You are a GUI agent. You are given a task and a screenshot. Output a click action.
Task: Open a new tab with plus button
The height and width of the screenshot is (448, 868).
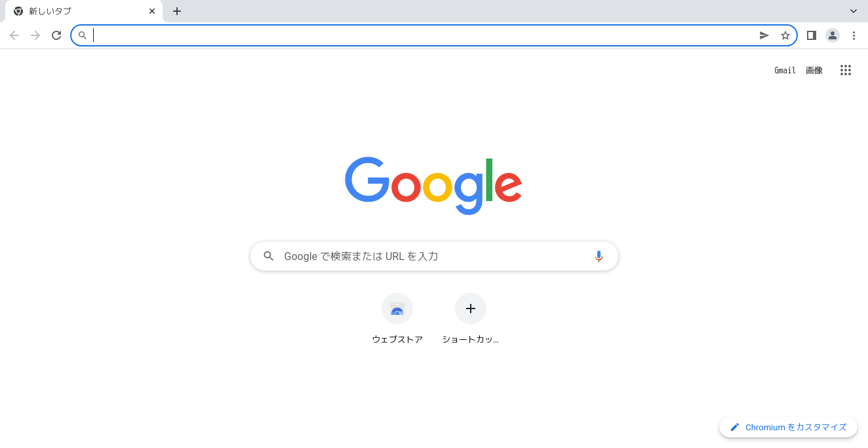pyautogui.click(x=177, y=11)
